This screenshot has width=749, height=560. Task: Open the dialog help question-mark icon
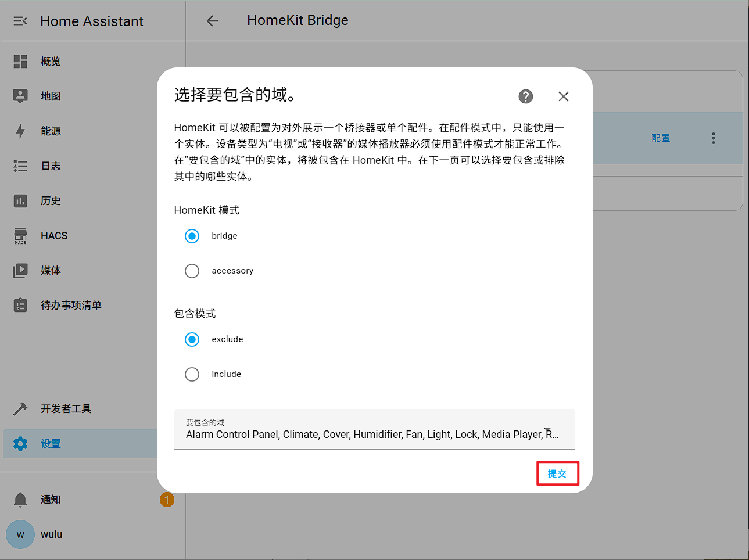[x=526, y=96]
